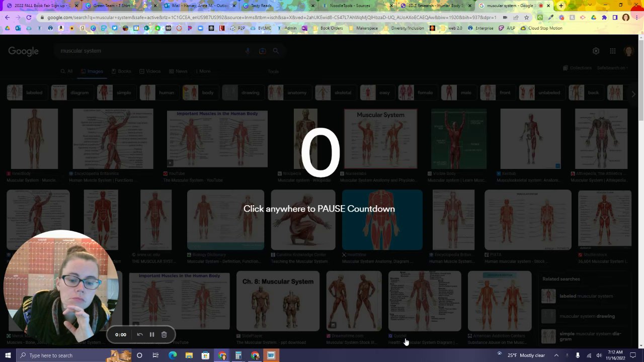Select the Images results tab

tap(92, 71)
